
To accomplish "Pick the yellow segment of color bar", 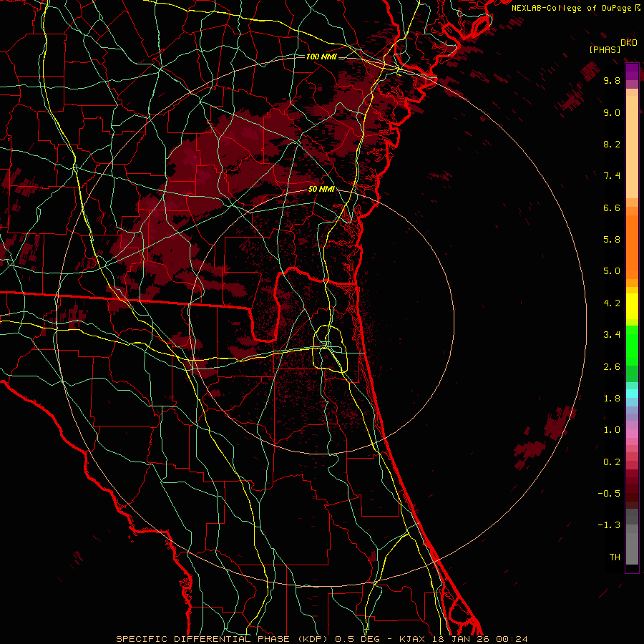I will point(632,306).
